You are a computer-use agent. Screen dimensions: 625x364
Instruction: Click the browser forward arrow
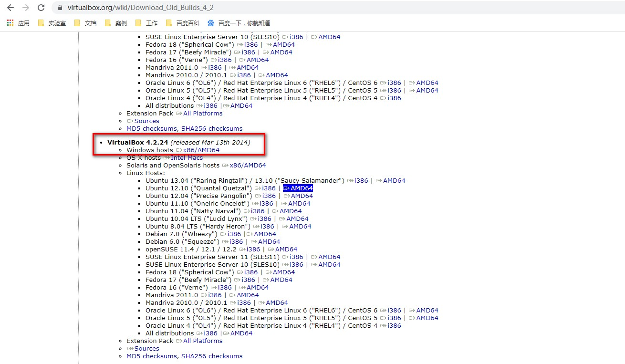25,8
